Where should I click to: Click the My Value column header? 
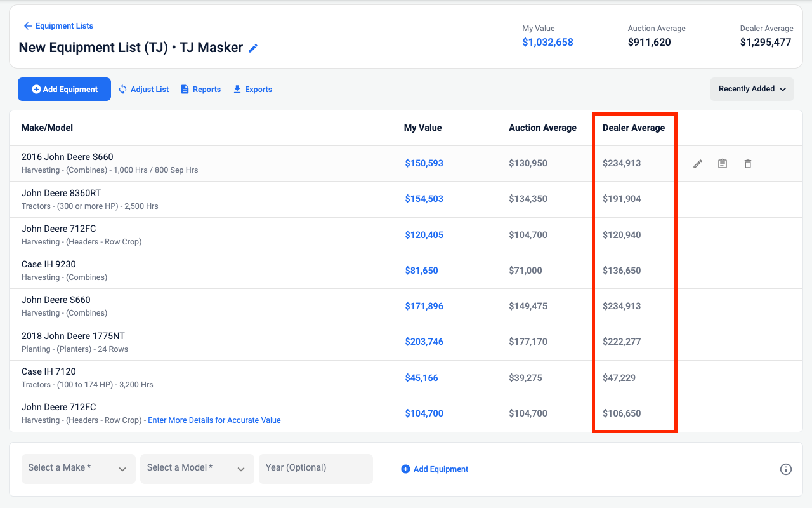[422, 128]
